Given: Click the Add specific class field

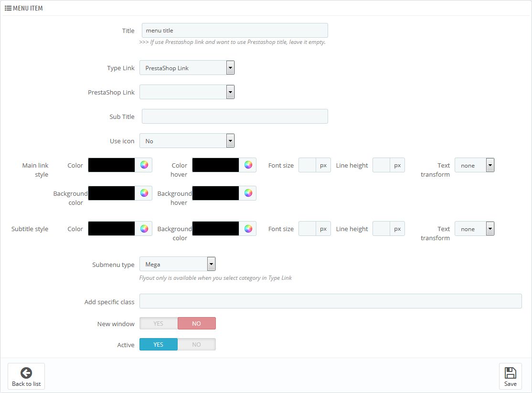Looking at the screenshot, I should [x=330, y=301].
